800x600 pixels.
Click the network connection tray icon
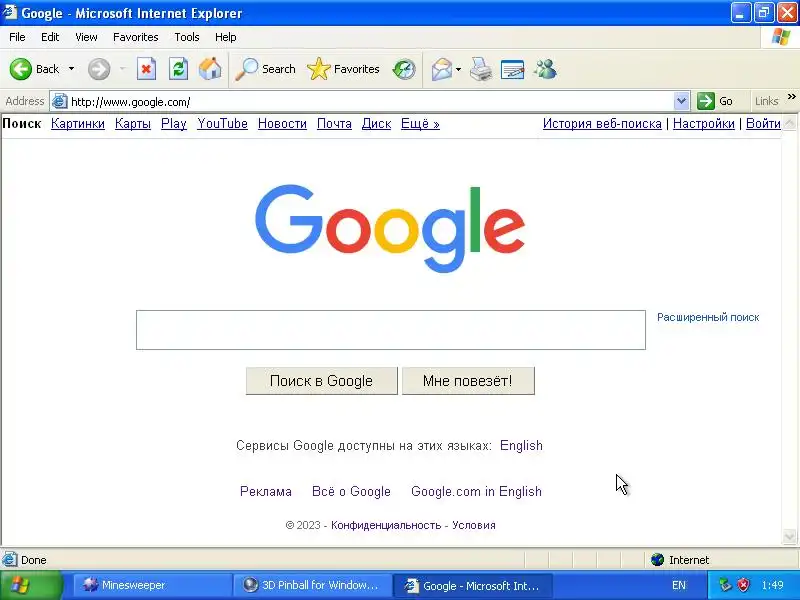pos(725,585)
